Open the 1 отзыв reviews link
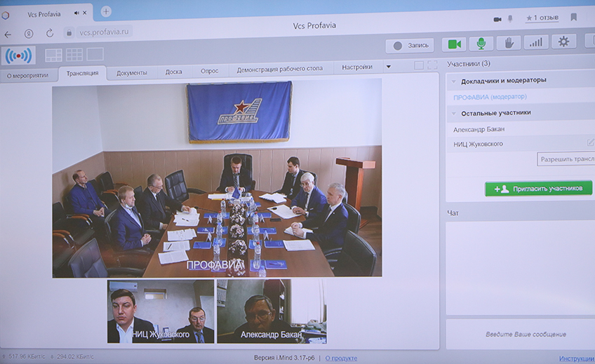 pyautogui.click(x=542, y=18)
